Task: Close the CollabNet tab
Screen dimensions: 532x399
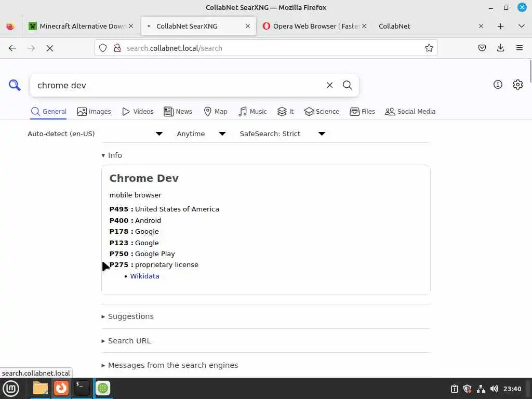Action: 481,26
